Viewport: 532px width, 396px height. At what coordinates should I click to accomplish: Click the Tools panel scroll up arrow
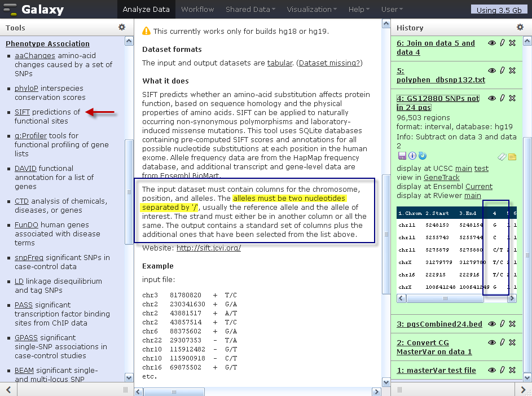pos(129,41)
